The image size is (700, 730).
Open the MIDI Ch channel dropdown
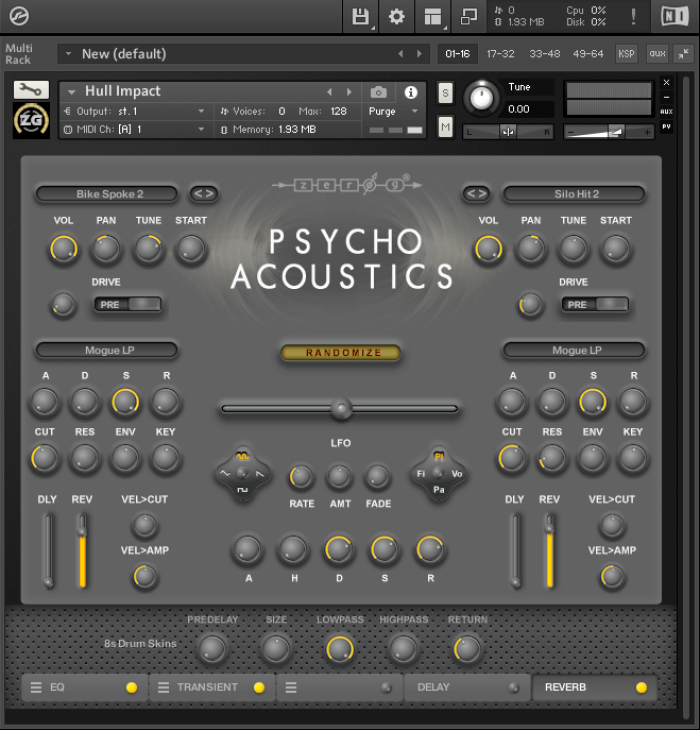(135, 129)
